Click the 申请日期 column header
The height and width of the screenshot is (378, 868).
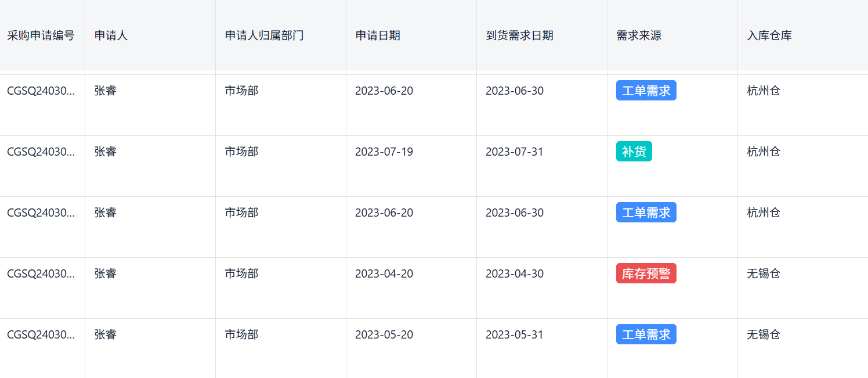tap(378, 35)
